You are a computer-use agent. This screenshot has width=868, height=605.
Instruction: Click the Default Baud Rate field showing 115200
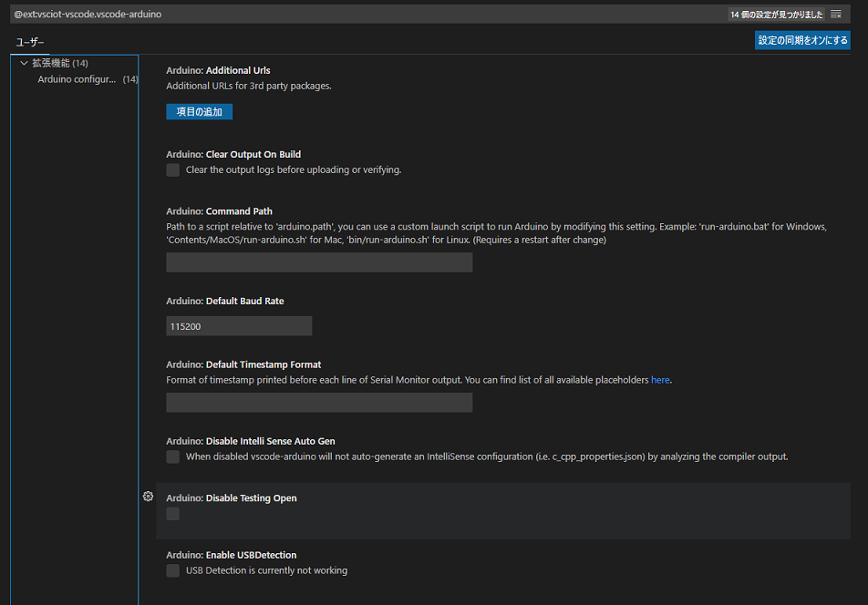click(239, 325)
